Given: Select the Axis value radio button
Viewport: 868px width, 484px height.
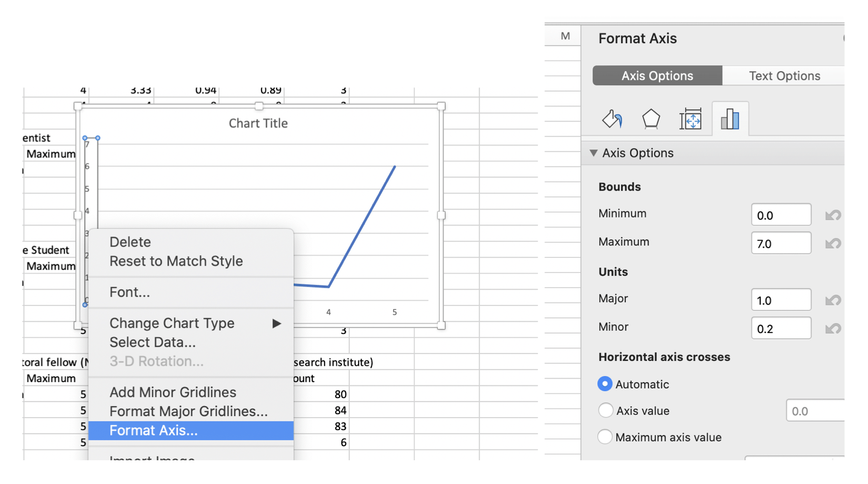Looking at the screenshot, I should [605, 411].
